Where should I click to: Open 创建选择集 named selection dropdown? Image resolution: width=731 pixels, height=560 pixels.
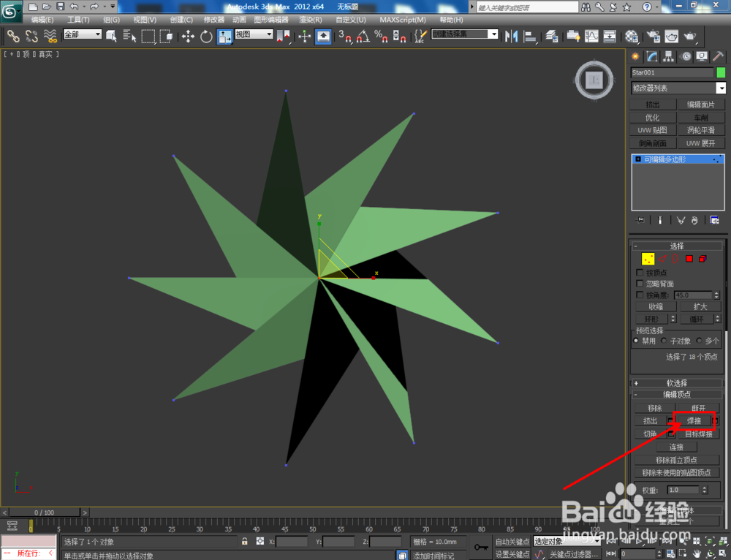(465, 34)
